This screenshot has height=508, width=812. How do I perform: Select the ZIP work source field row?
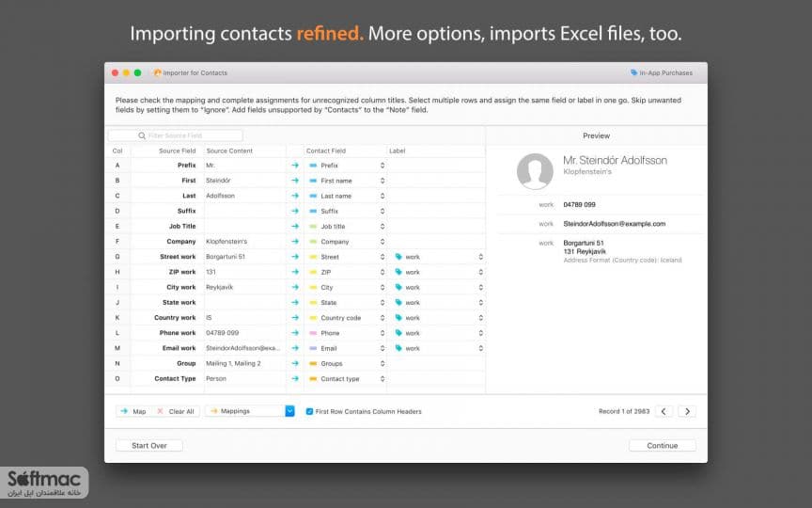pyautogui.click(x=182, y=272)
